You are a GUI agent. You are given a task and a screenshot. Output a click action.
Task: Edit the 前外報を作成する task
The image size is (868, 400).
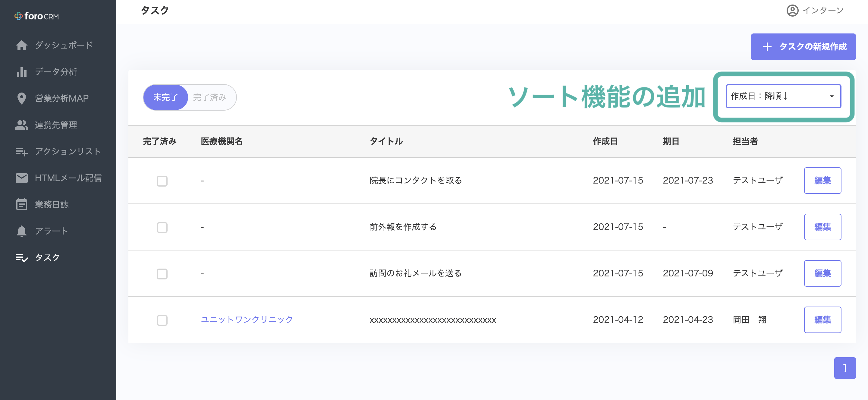coord(822,227)
